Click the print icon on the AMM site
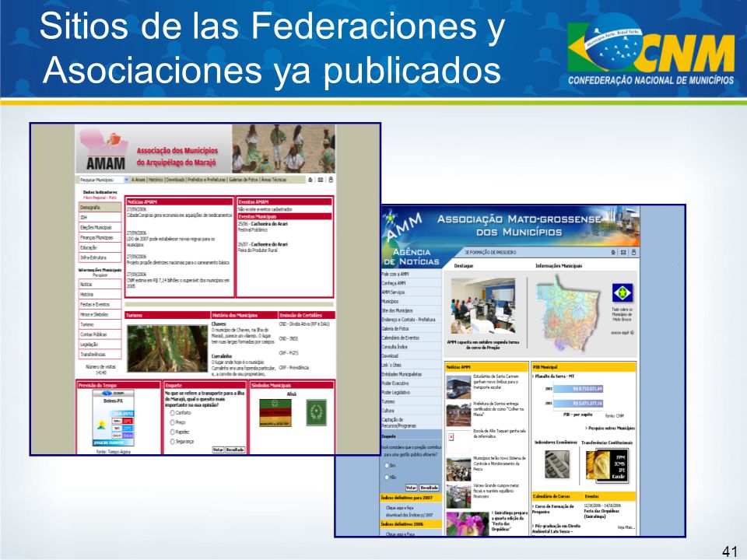Screen dimensions: 747x560 click(633, 252)
